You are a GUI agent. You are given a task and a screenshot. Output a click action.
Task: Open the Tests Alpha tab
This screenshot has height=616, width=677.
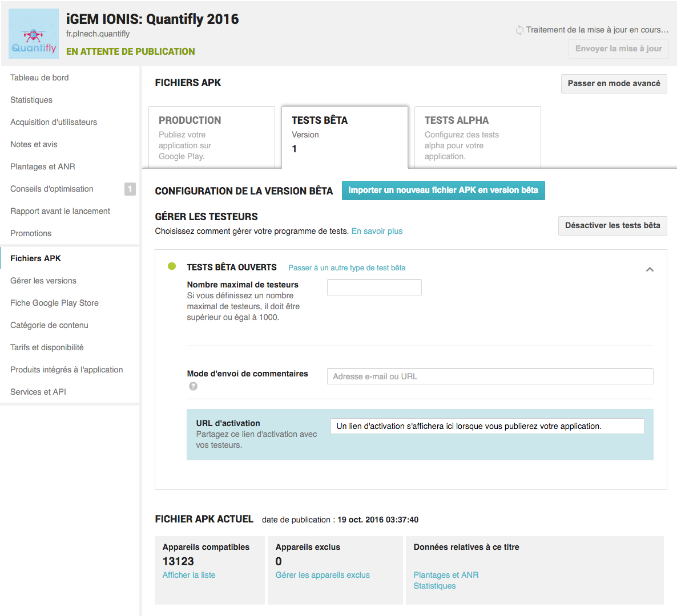[x=478, y=137]
